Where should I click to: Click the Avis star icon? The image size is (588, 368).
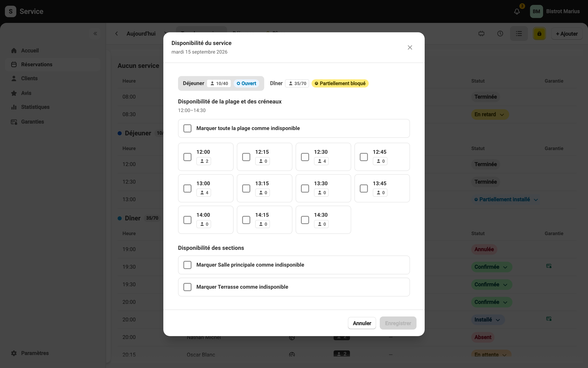14,93
